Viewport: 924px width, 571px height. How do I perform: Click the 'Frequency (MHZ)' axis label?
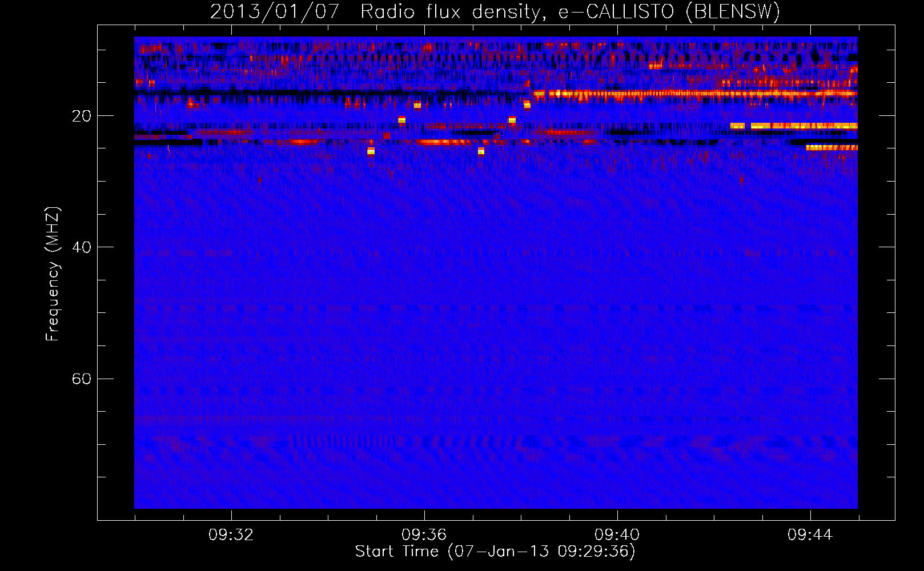coord(53,274)
